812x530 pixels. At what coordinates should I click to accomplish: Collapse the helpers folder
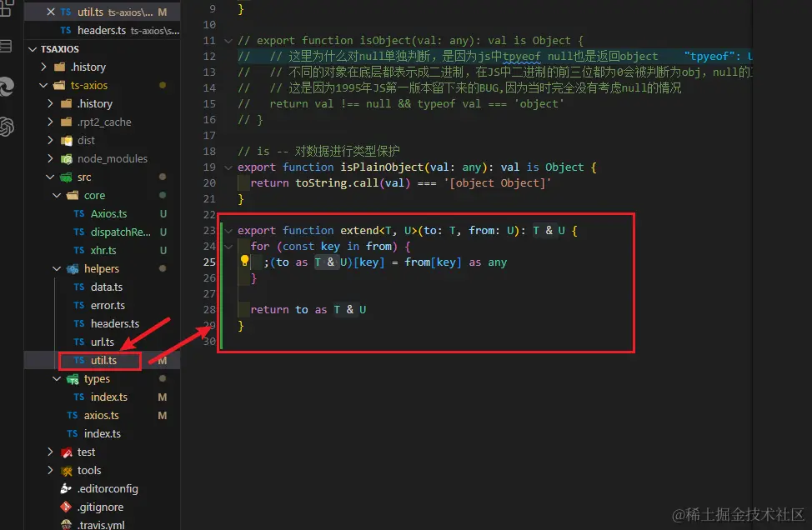coord(57,268)
